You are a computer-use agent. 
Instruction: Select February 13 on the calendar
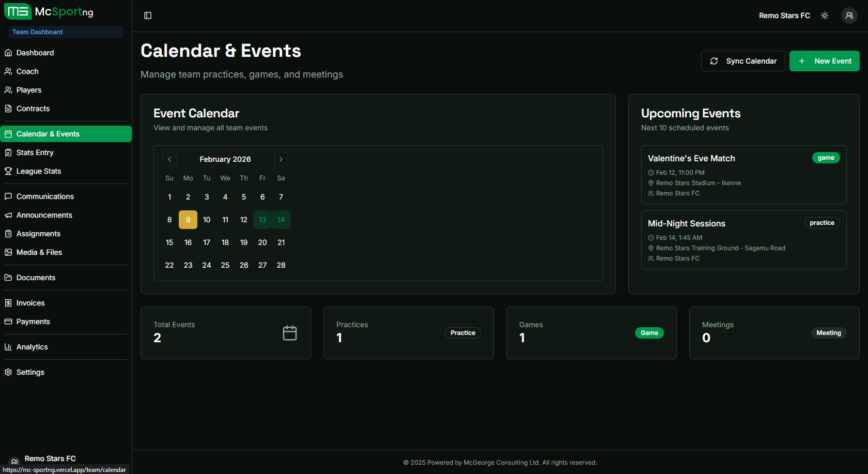(x=262, y=220)
